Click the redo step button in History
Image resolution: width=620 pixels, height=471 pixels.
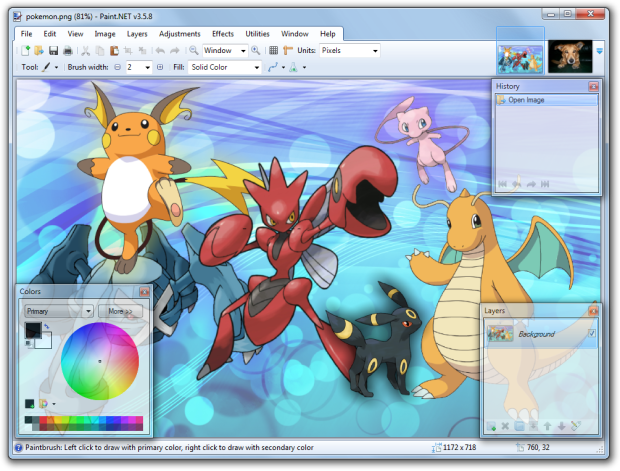tap(531, 184)
